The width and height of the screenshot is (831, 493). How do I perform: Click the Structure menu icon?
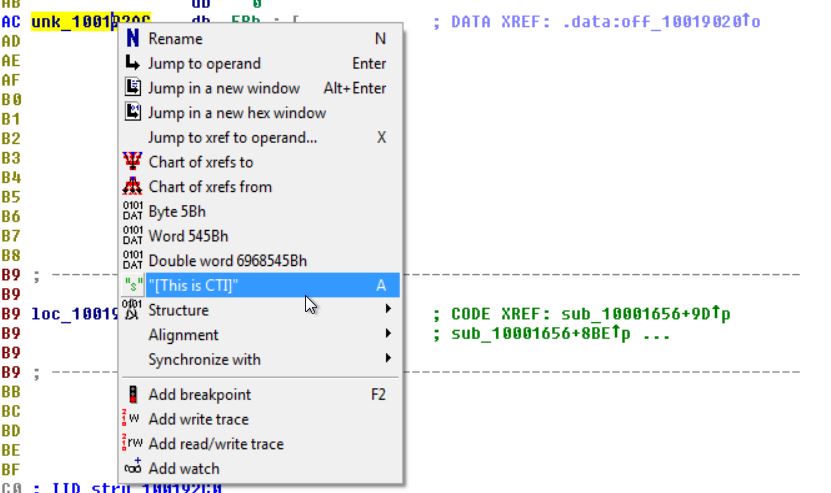pyautogui.click(x=132, y=310)
